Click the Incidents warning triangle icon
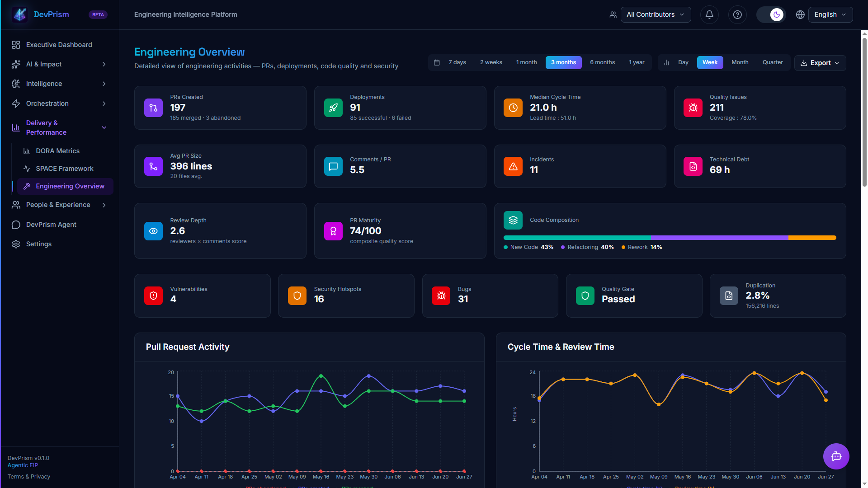This screenshot has width=868, height=488. tap(513, 166)
